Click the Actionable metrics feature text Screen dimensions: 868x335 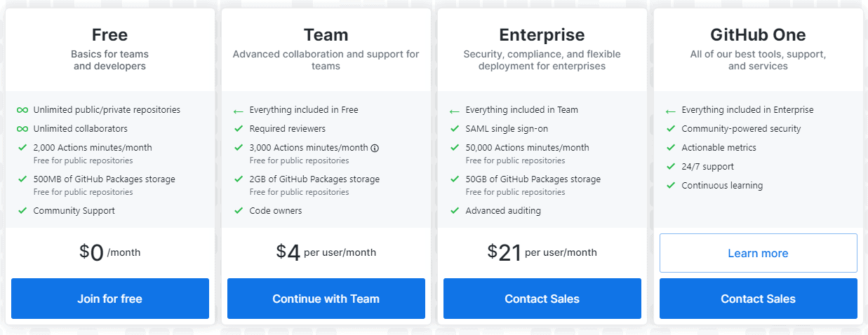pos(719,148)
